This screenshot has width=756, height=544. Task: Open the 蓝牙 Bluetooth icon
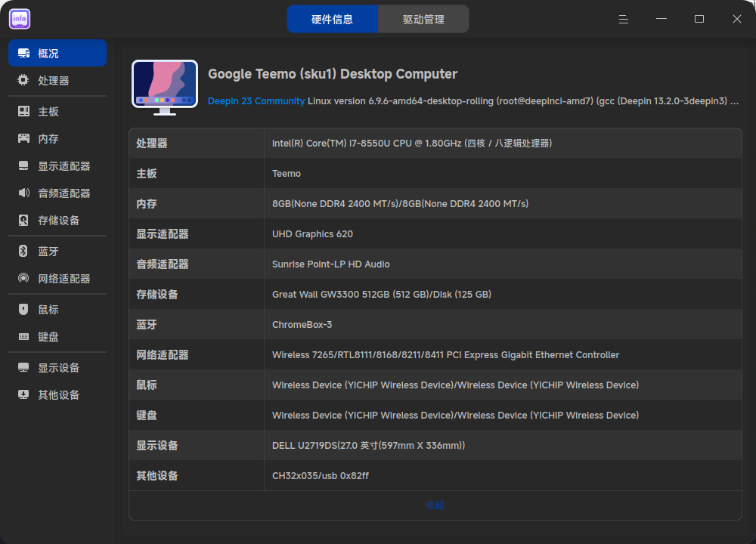(23, 251)
